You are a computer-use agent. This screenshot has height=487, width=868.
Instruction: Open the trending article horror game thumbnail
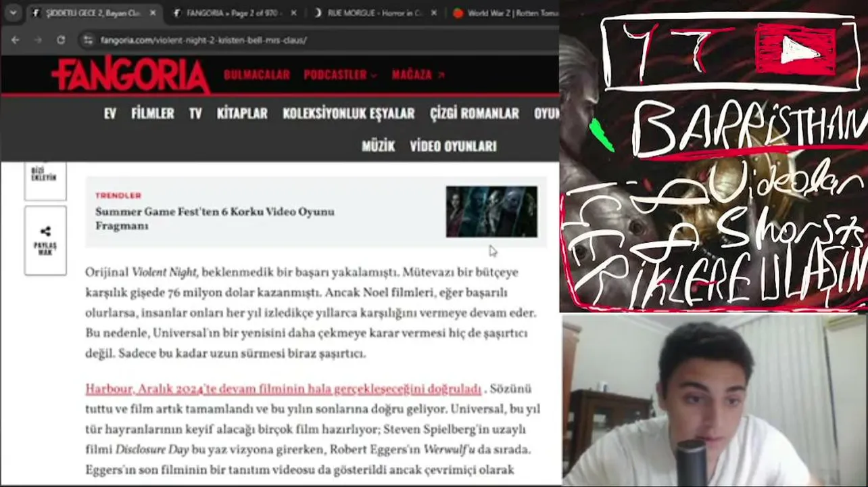491,212
